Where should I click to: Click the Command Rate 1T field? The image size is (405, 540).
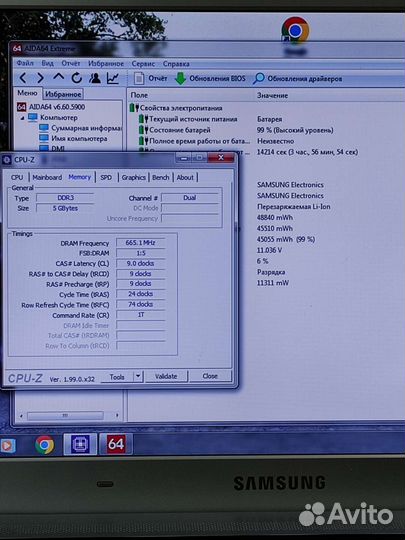(x=141, y=314)
